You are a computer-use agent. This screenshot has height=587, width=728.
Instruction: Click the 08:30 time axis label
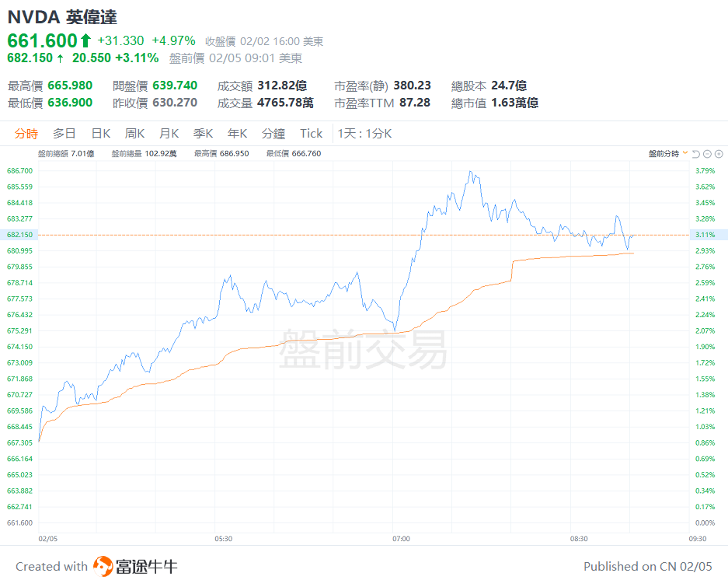click(579, 539)
